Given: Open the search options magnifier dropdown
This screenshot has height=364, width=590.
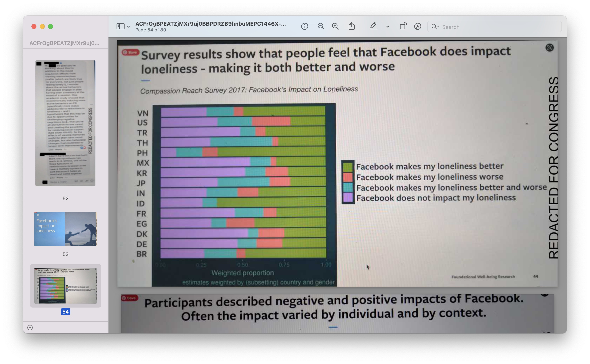Looking at the screenshot, I should [435, 27].
